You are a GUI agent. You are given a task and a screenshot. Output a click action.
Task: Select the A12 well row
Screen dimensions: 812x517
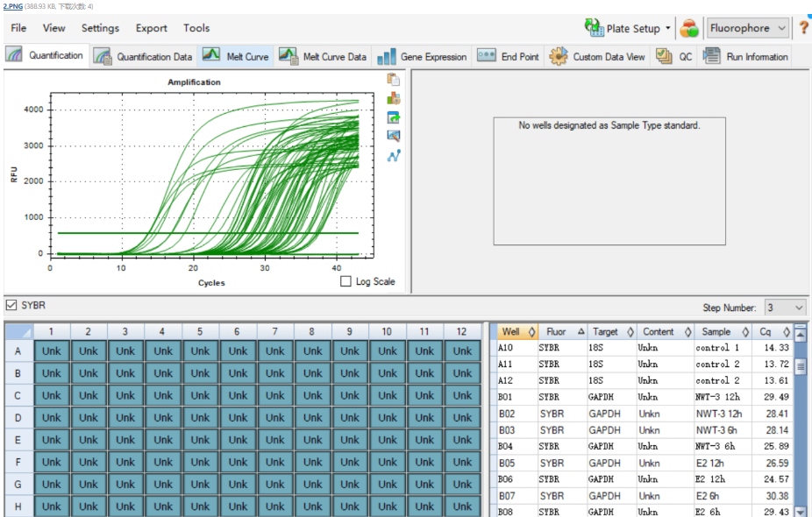[x=642, y=380]
